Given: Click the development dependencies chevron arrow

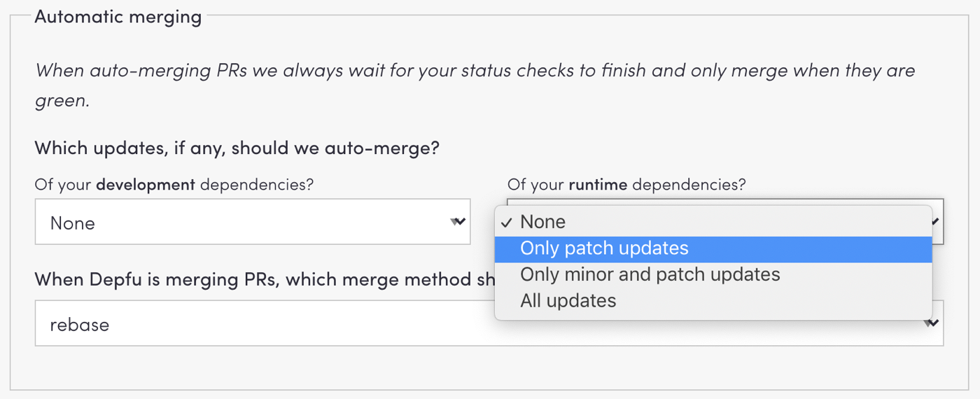Looking at the screenshot, I should (457, 223).
